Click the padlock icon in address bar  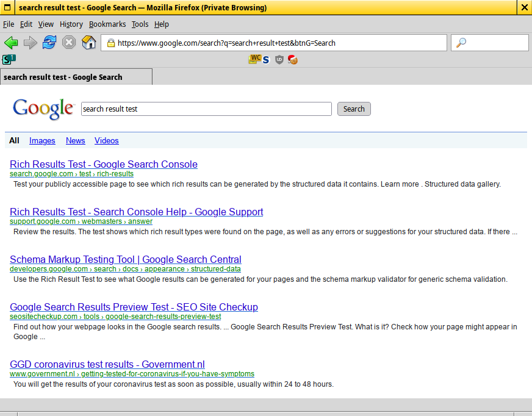110,43
